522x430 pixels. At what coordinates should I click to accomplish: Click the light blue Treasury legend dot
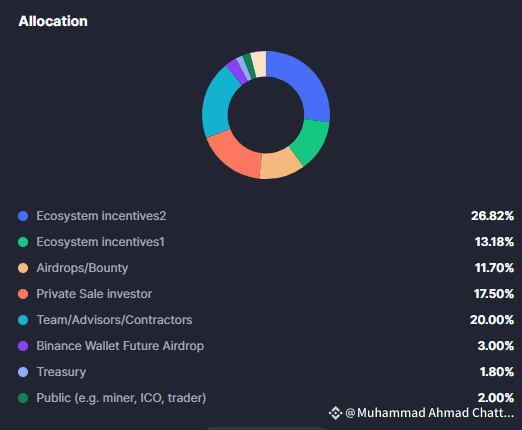point(23,372)
